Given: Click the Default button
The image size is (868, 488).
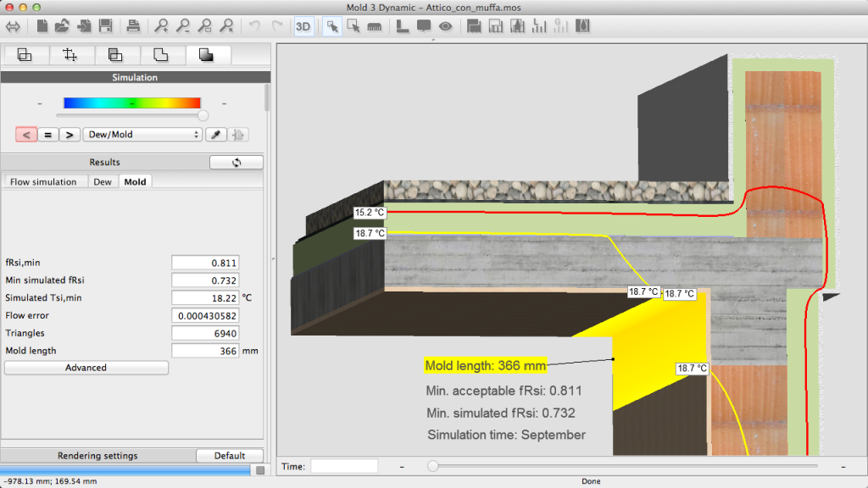Looking at the screenshot, I should (229, 455).
